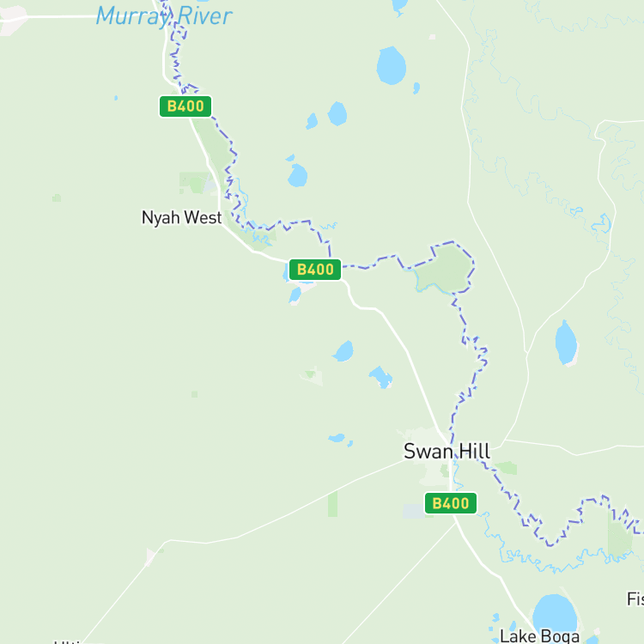The width and height of the screenshot is (644, 644).
Task: Click the Lake Boga label
Action: tap(539, 635)
